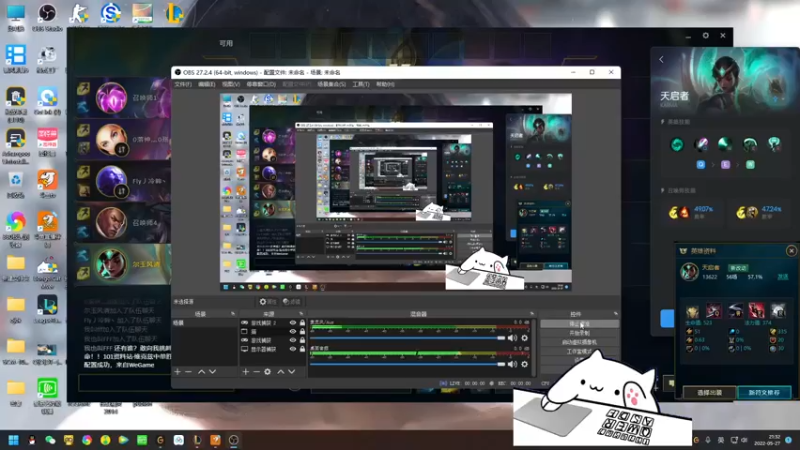Open the View (视图) menu in OBS
Image resolution: width=800 pixels, height=450 pixels.
click(x=231, y=84)
